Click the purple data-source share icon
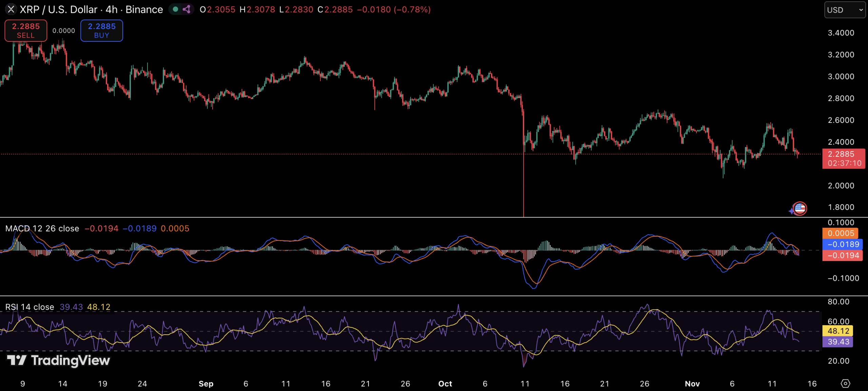The image size is (868, 391). pyautogui.click(x=186, y=9)
